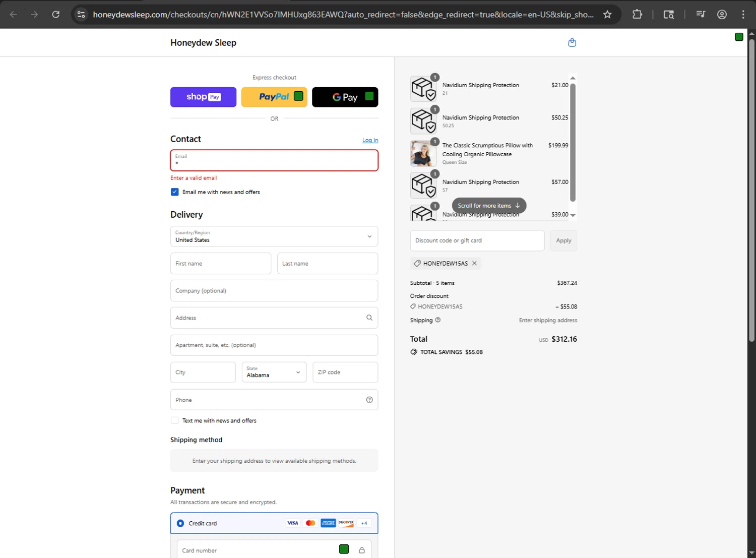Click the Apply discount button
This screenshot has height=558, width=756.
(563, 240)
